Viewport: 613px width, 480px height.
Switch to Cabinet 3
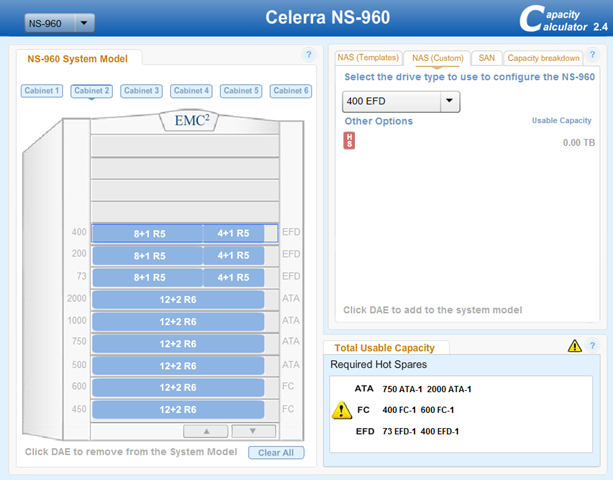click(x=141, y=91)
